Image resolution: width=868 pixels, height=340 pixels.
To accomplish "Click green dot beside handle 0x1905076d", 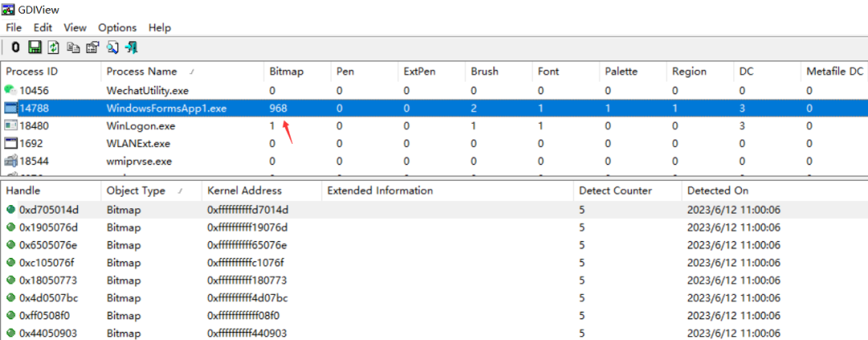I will point(10,227).
